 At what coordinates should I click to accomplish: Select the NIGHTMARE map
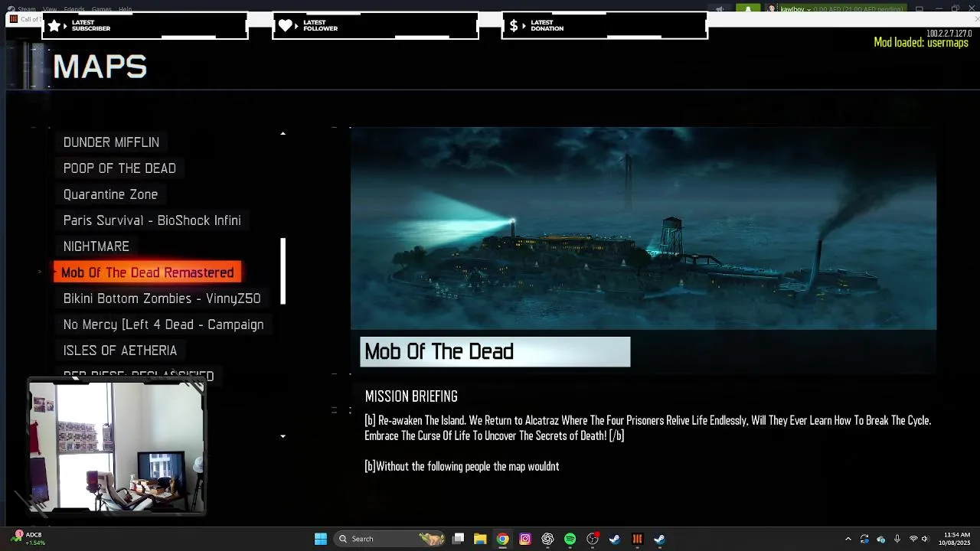[x=96, y=246]
